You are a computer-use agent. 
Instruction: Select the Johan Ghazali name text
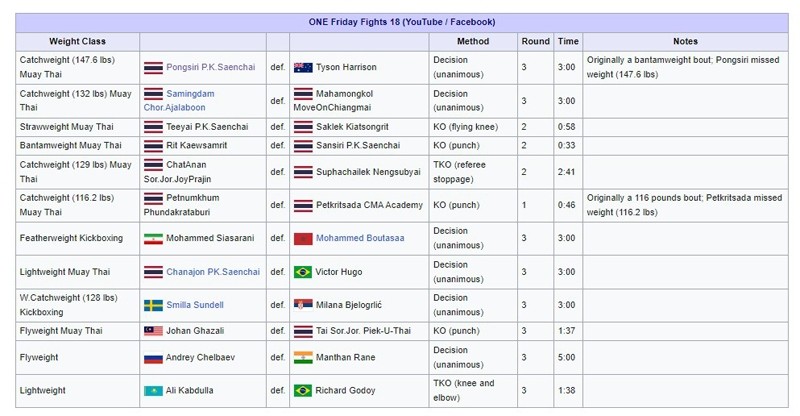(195, 330)
